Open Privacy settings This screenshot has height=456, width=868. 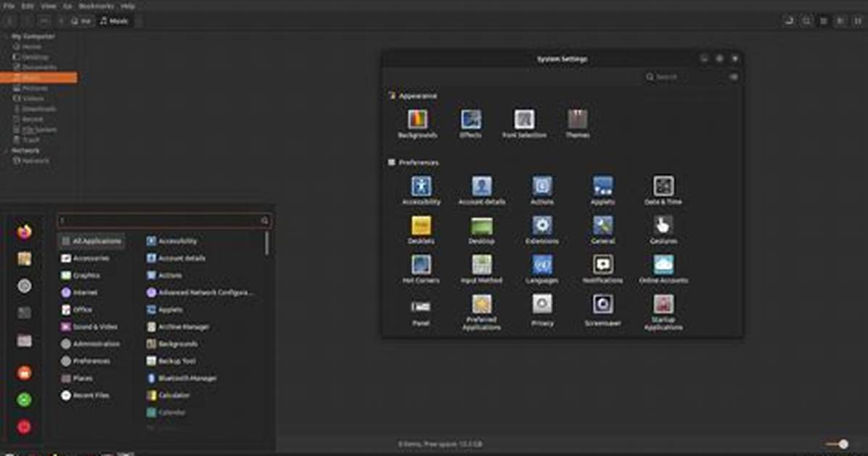click(542, 310)
